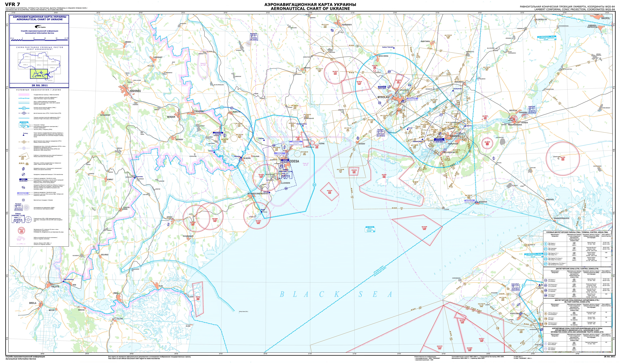Click circle 27 in the TMA Simferopol' row
Screen dimensions: 621x364
[x=546, y=264]
